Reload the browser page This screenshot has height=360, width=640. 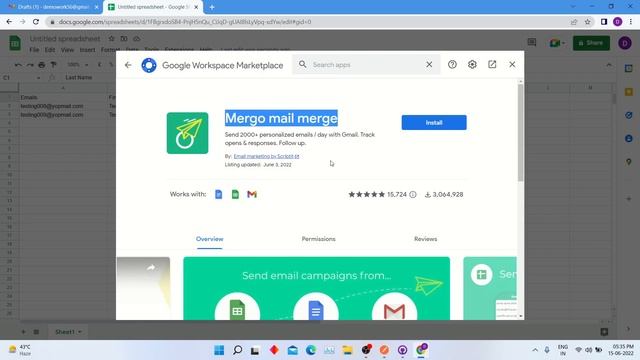[36, 22]
